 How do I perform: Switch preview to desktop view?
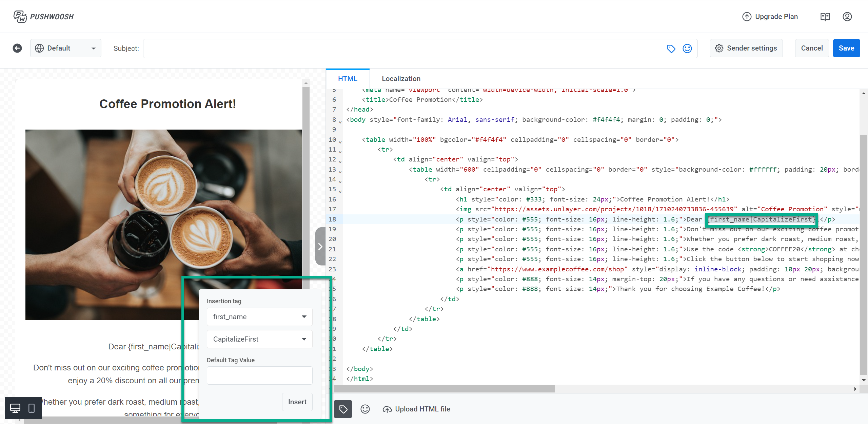pyautogui.click(x=15, y=408)
